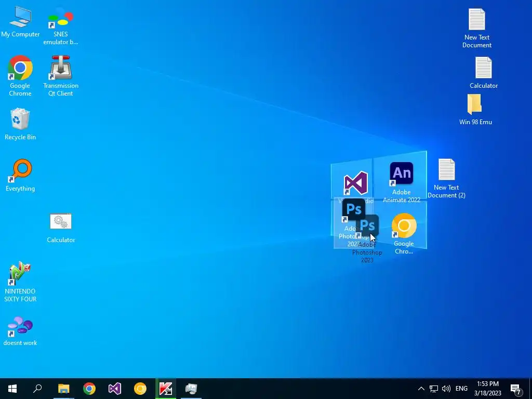
Task: Click the Show desktop strip
Action: pyautogui.click(x=530, y=389)
